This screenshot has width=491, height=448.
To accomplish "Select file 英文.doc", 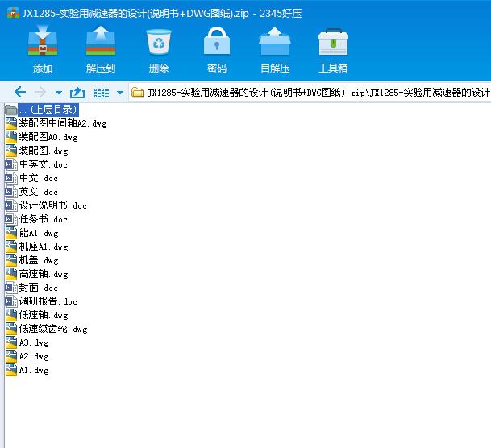I will [x=38, y=192].
